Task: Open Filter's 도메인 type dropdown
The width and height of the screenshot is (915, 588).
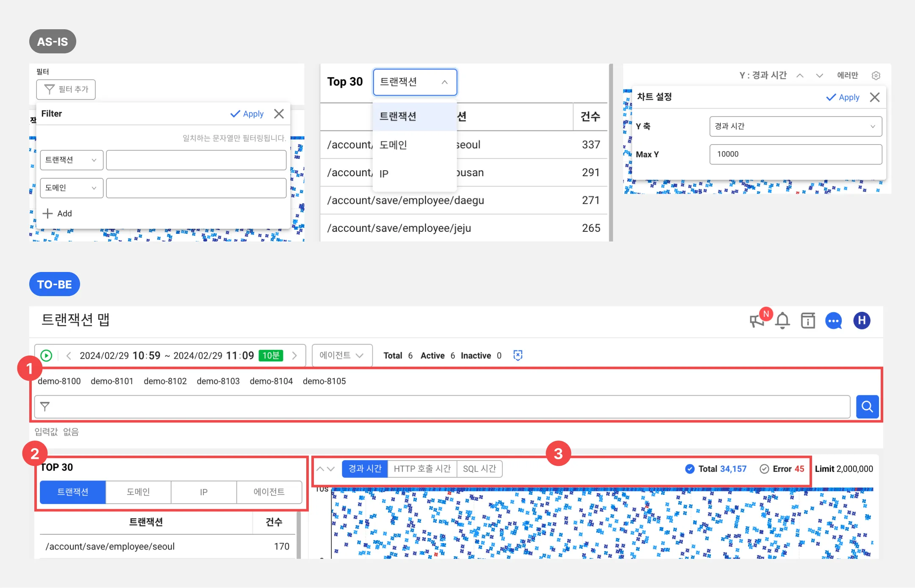Action: pos(72,188)
